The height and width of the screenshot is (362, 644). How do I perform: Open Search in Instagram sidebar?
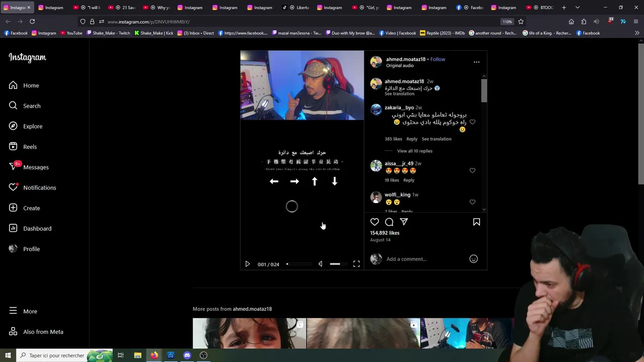[25, 106]
